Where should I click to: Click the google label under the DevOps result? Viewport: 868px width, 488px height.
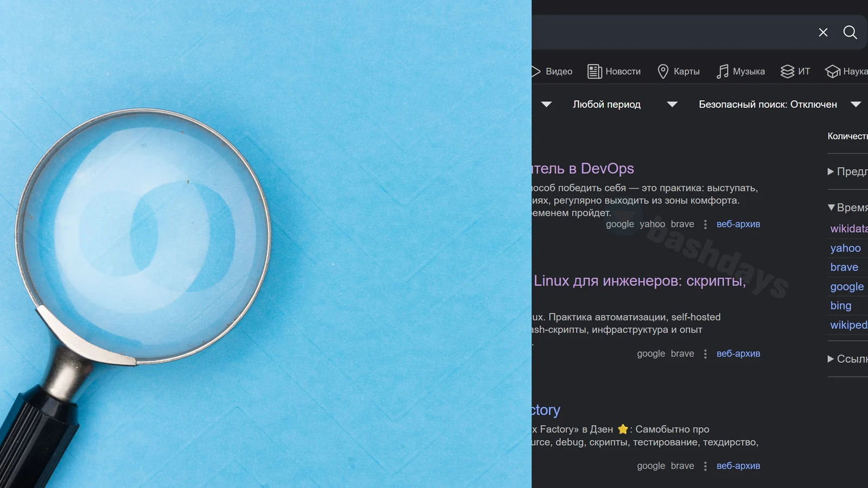(620, 224)
